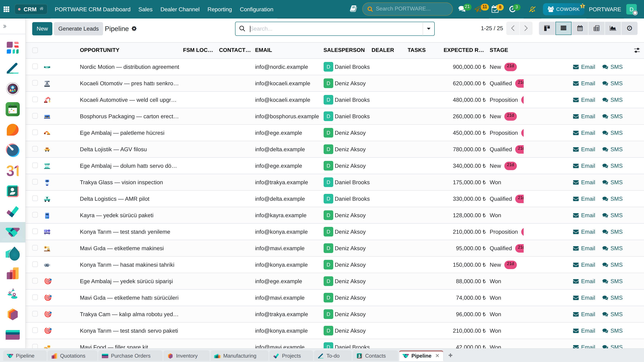Go to next page of records
644x362 pixels.
pos(526,28)
